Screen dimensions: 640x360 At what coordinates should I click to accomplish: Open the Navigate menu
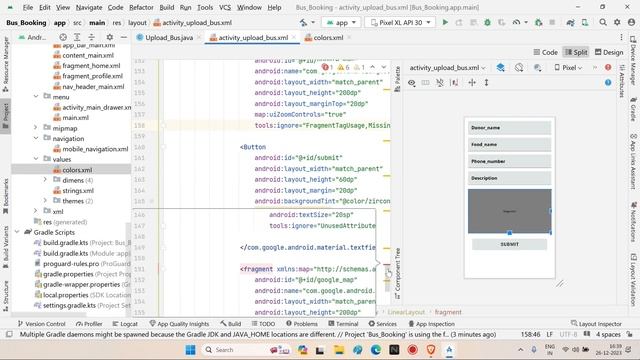(x=89, y=7)
